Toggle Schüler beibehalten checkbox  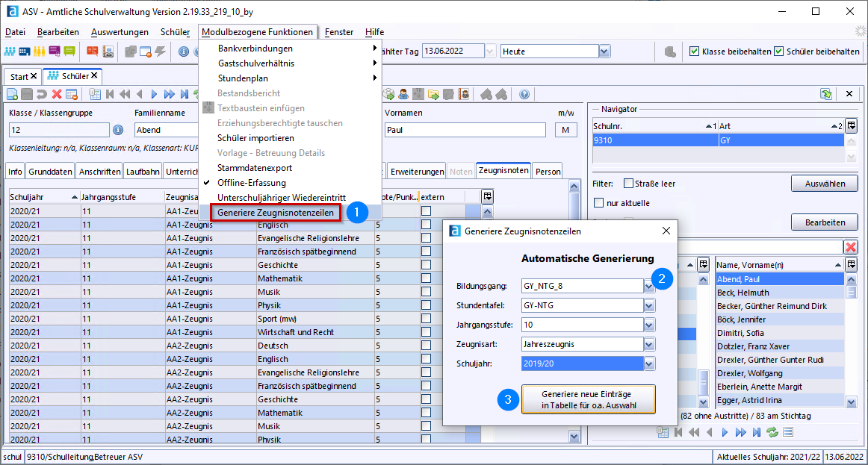[778, 52]
